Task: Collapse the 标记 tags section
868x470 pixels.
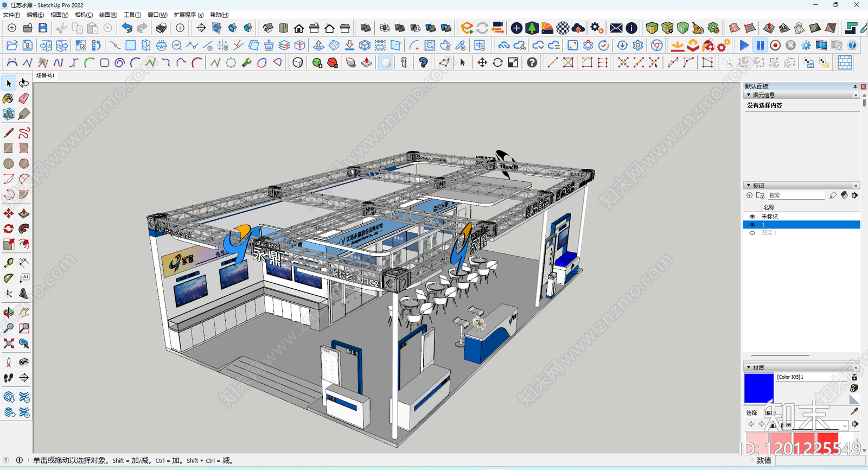Action: click(749, 186)
